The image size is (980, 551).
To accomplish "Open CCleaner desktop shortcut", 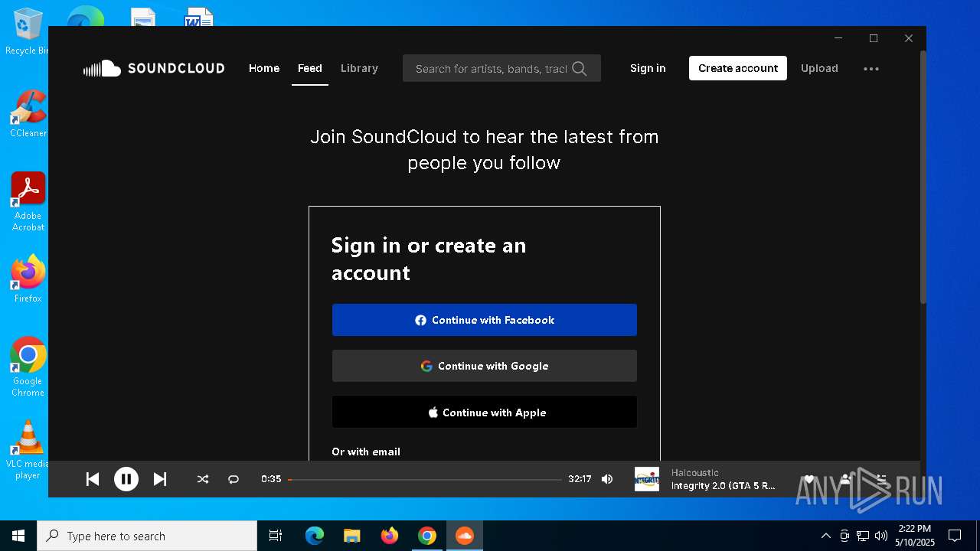I will tap(28, 113).
